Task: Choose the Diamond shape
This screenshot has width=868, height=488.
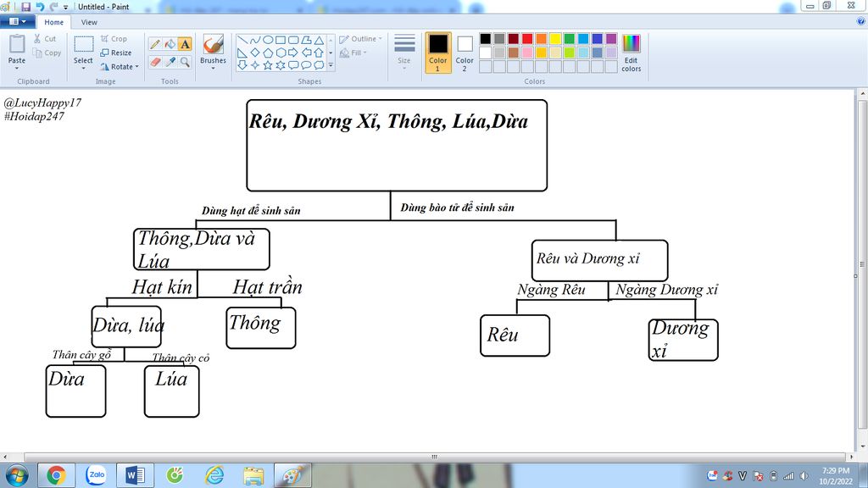Action: [254, 53]
